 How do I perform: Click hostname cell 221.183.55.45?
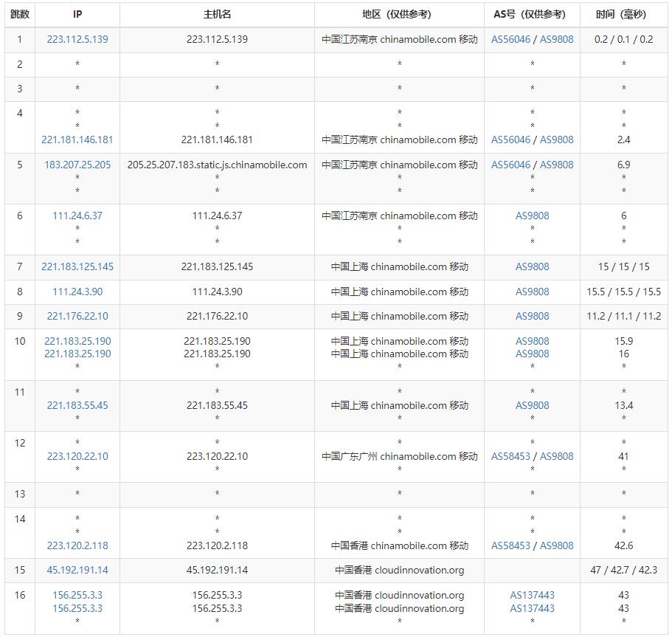pyautogui.click(x=217, y=405)
